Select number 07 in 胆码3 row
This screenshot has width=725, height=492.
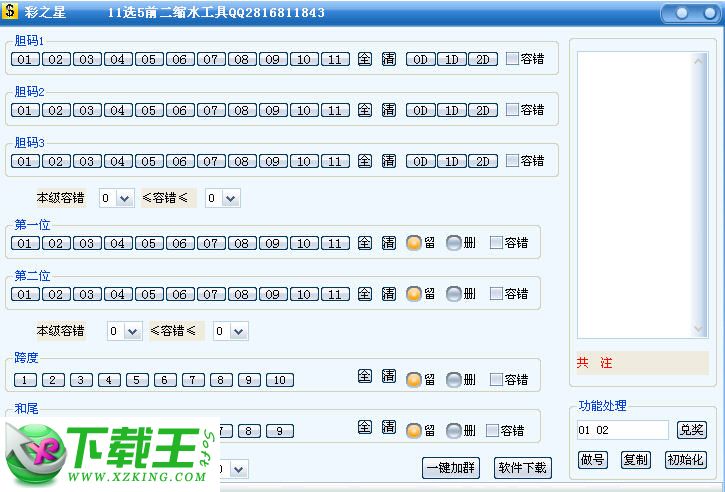211,161
